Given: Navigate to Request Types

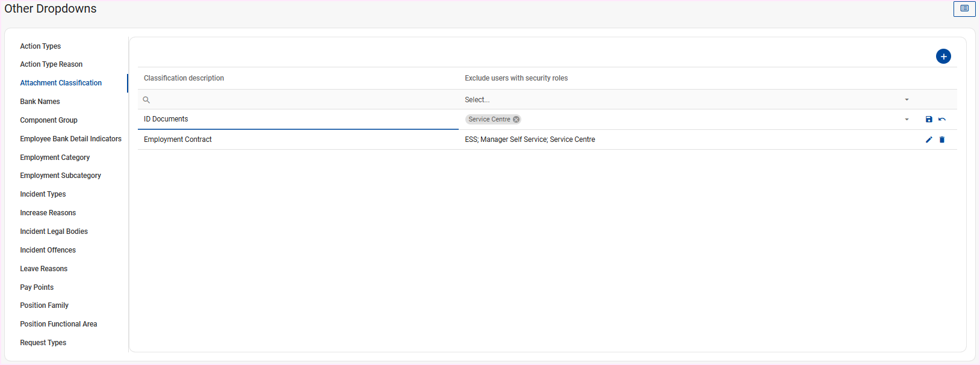Looking at the screenshot, I should [x=43, y=343].
